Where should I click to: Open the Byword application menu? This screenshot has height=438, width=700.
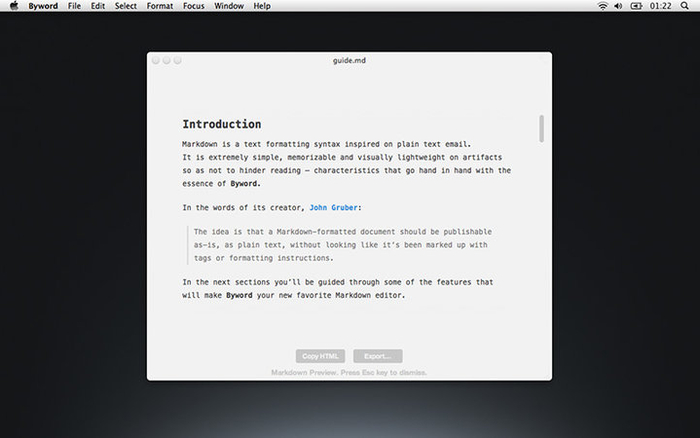click(43, 6)
